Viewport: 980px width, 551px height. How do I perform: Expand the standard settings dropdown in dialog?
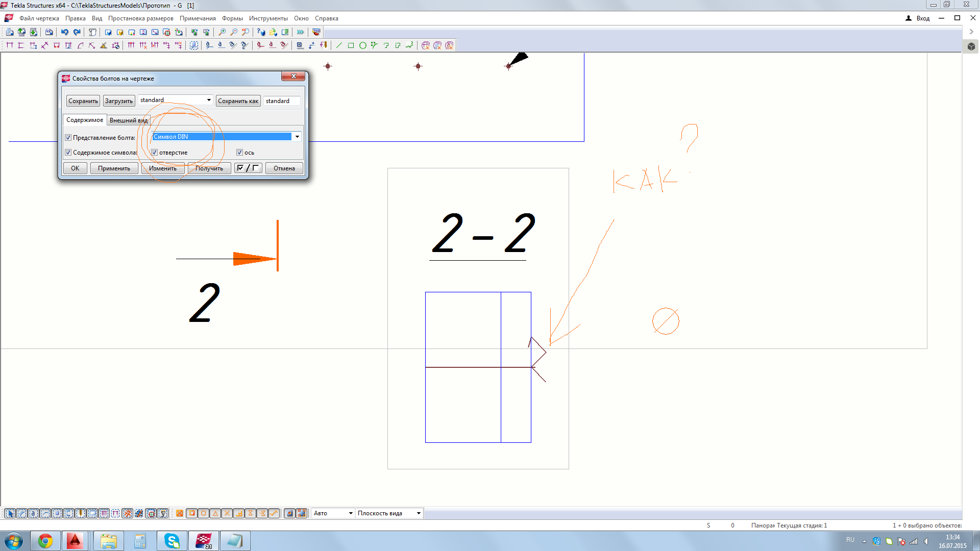(209, 100)
